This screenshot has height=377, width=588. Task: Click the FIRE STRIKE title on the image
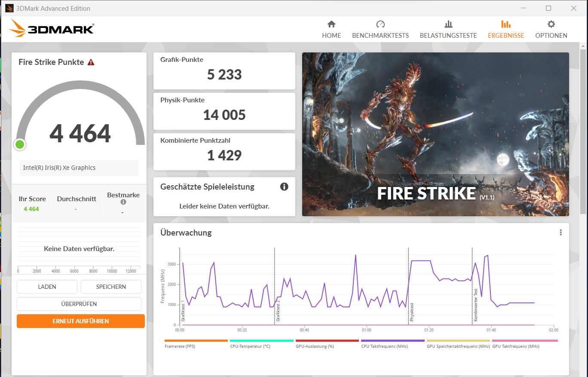tap(426, 193)
